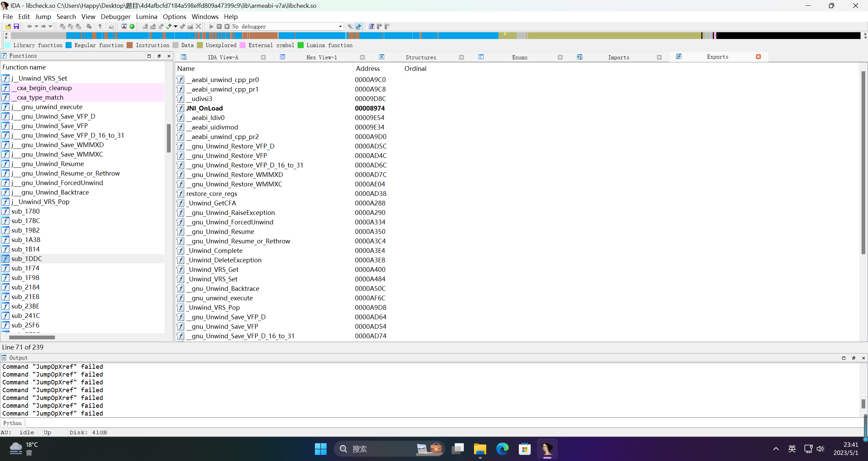Expand the backward navigation history dropdown arrow
The image size is (868, 461).
click(x=36, y=26)
